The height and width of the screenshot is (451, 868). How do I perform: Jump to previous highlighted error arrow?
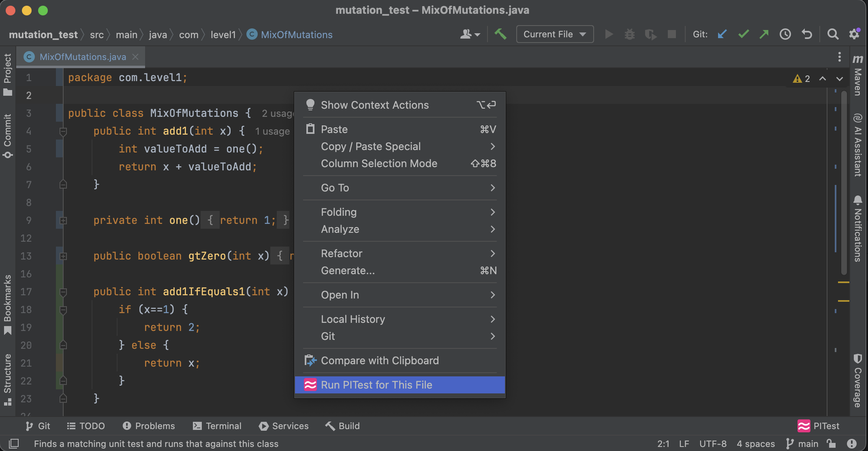click(823, 79)
